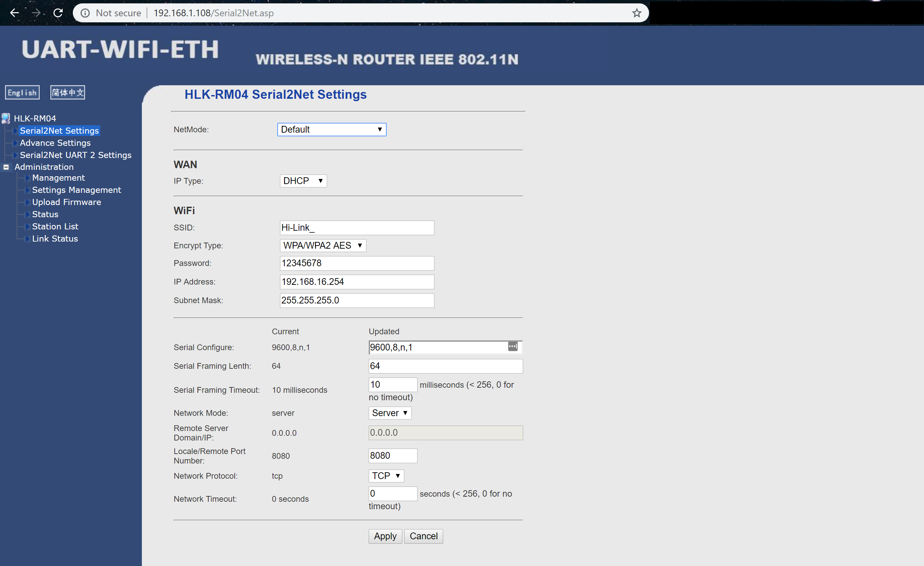The height and width of the screenshot is (566, 924).
Task: Click the current Network Mode 'server' text
Action: point(283,413)
